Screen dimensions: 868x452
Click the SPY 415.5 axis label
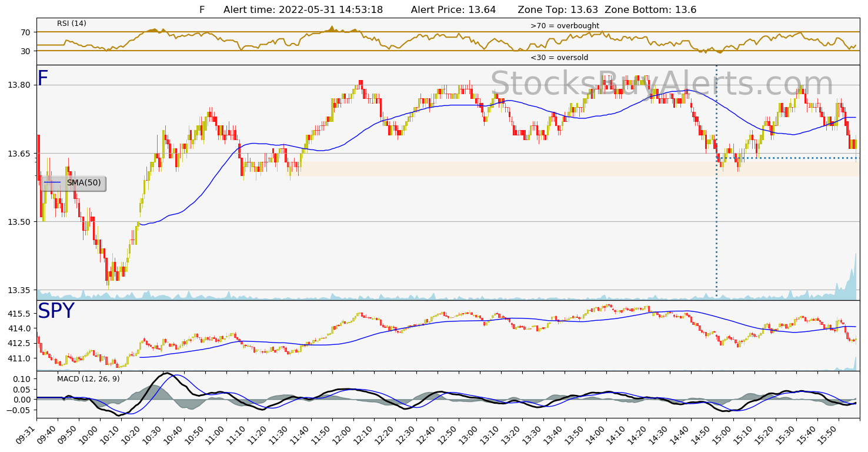[x=19, y=314]
